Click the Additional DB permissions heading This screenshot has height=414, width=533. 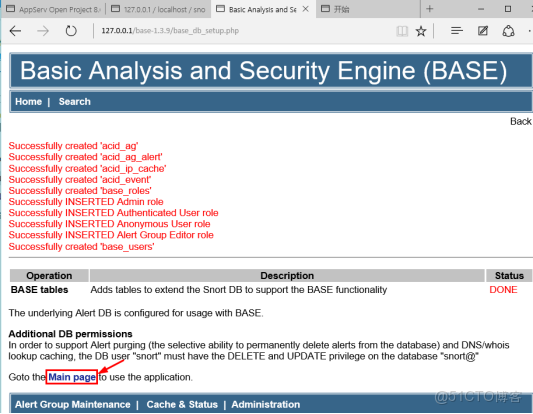pos(70,334)
